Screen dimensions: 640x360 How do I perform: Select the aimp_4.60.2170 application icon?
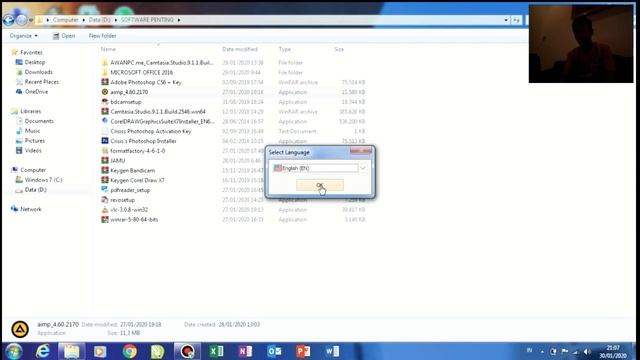(x=105, y=92)
